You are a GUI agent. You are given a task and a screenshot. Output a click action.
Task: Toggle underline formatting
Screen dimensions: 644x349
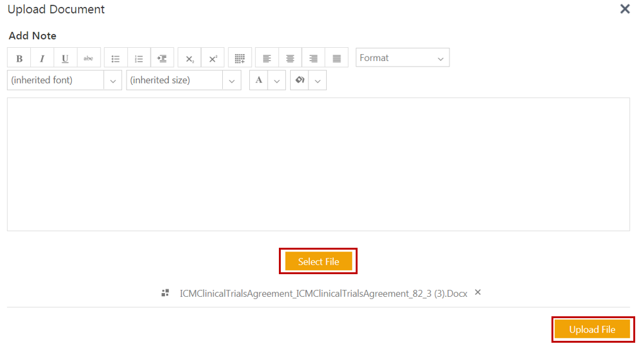tap(65, 58)
